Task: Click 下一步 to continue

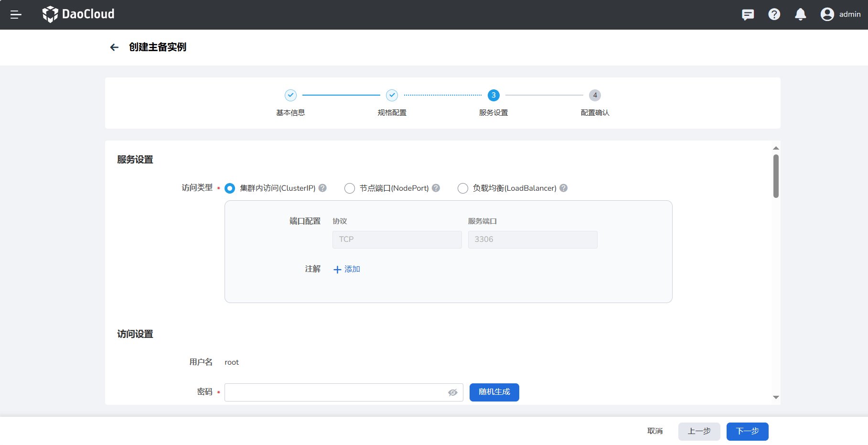Action: pyautogui.click(x=747, y=432)
